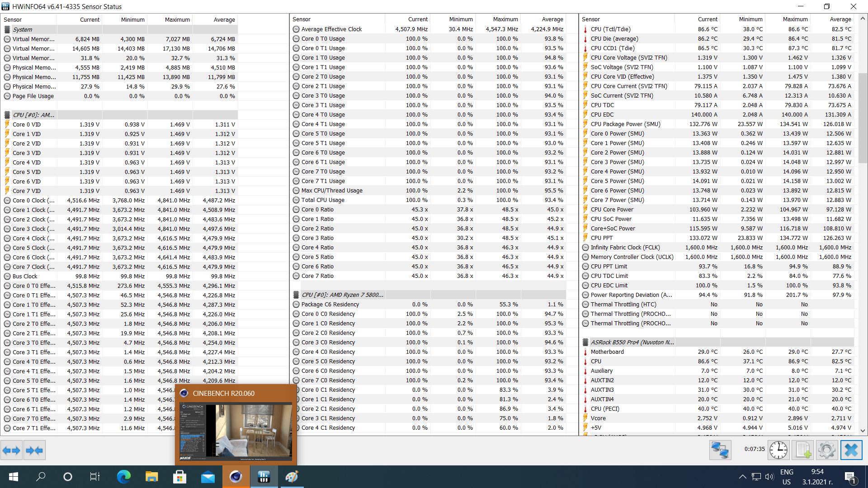Select the Core 6 Clock sensor row

click(x=120, y=257)
